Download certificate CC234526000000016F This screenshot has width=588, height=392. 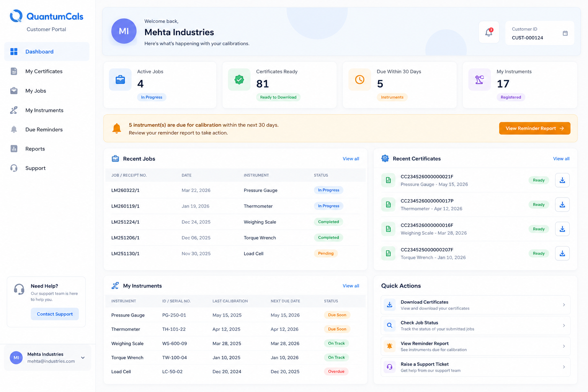(x=562, y=229)
